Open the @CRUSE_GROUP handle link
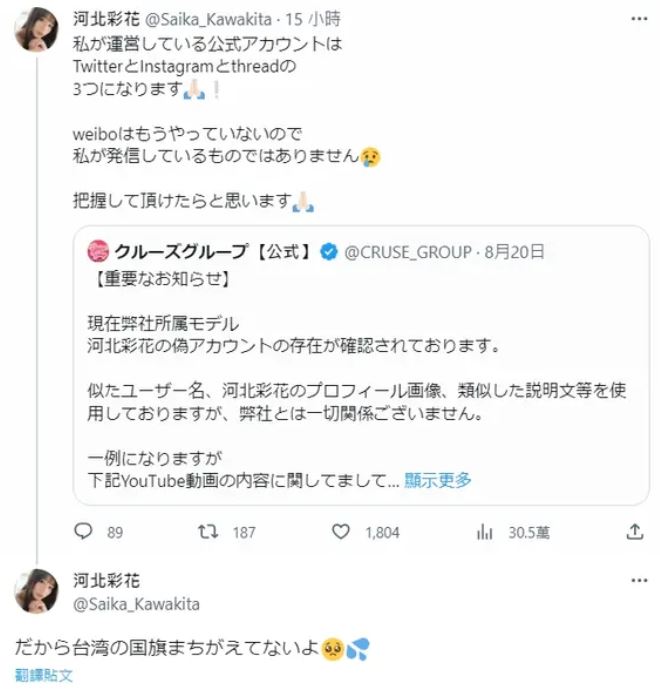This screenshot has width=660, height=691. [409, 251]
